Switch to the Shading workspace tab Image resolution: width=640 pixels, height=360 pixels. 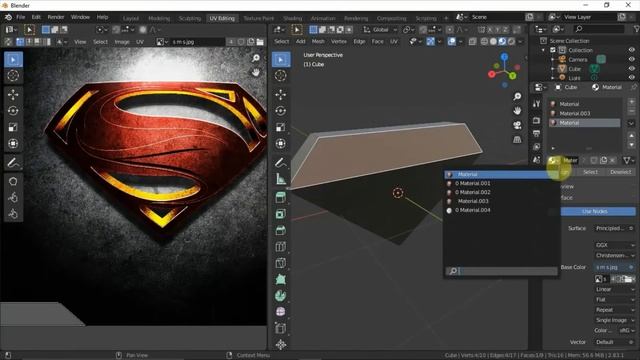tap(293, 18)
